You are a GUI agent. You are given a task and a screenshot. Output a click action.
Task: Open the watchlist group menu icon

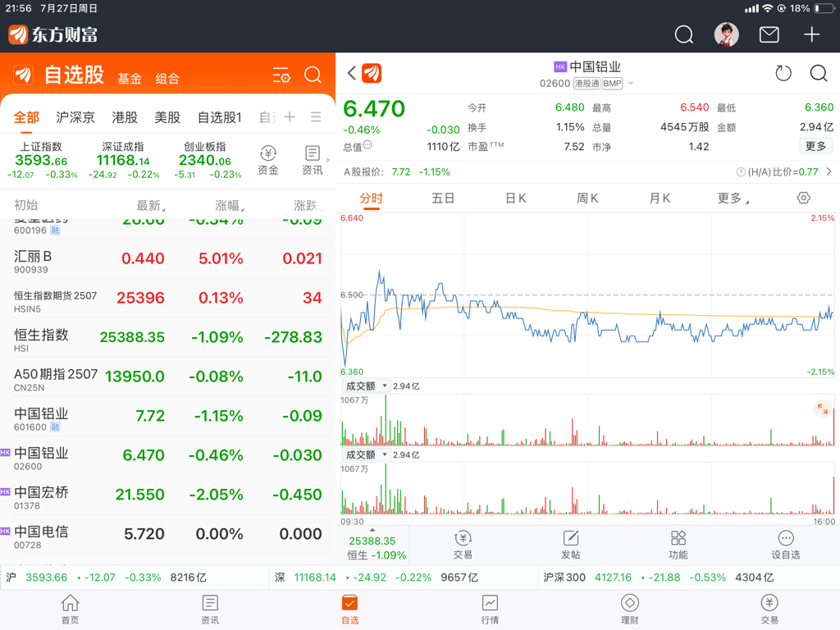(x=316, y=116)
